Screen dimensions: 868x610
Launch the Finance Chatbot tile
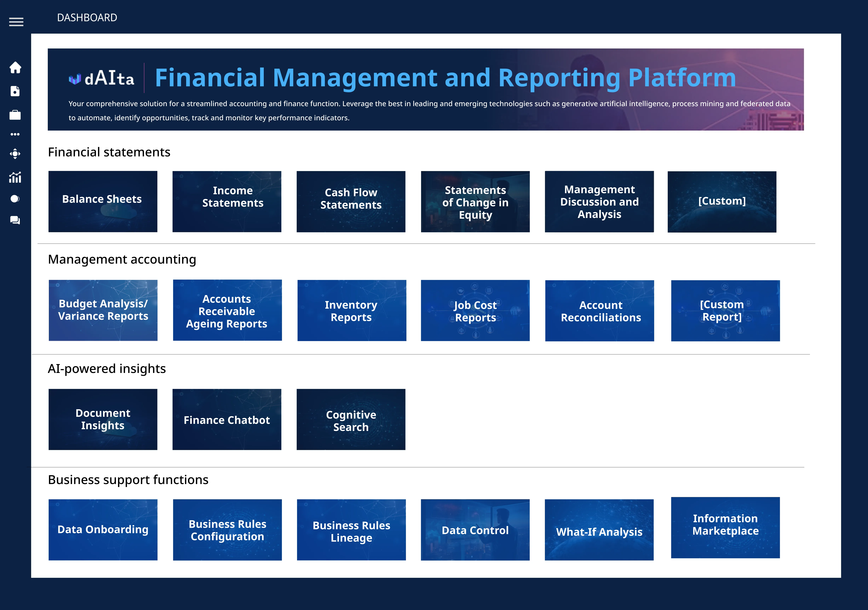coord(227,419)
